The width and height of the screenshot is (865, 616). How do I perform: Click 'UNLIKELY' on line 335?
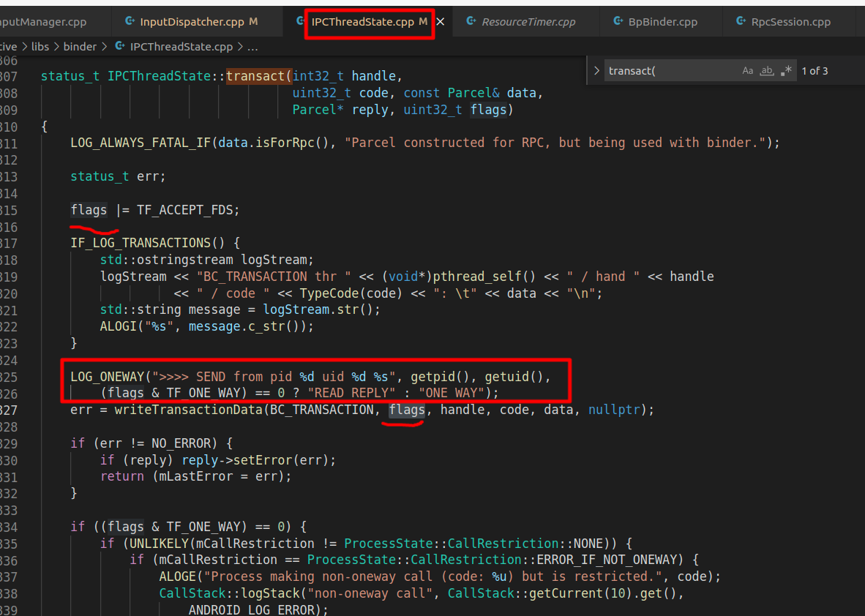[x=159, y=543]
